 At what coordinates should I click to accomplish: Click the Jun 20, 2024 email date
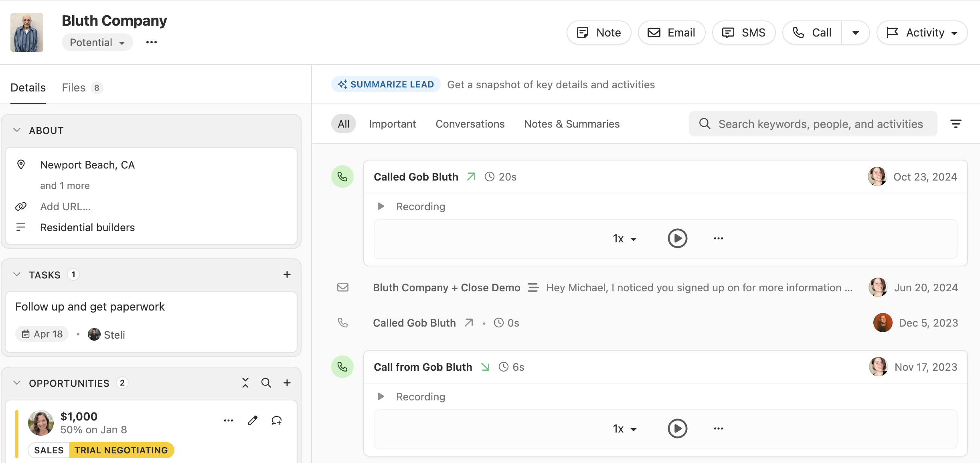[926, 287]
